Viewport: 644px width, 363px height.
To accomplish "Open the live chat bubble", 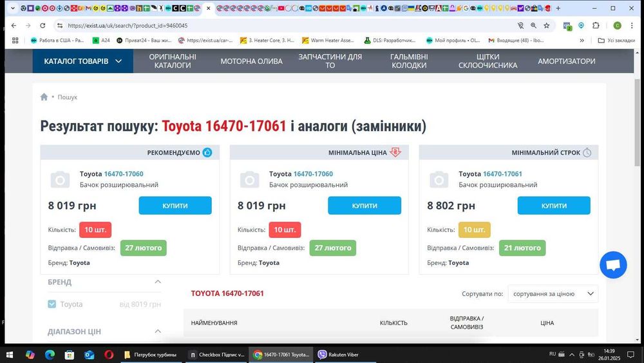I will click(613, 265).
